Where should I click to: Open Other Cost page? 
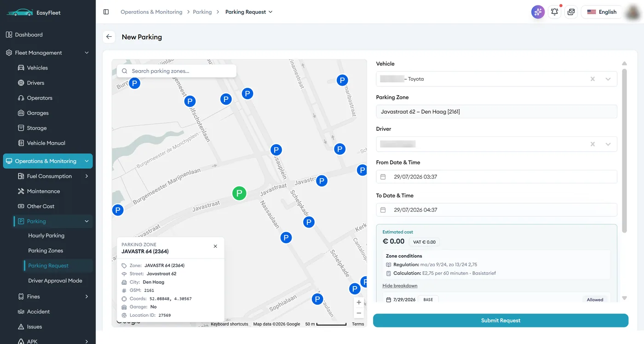pos(41,206)
